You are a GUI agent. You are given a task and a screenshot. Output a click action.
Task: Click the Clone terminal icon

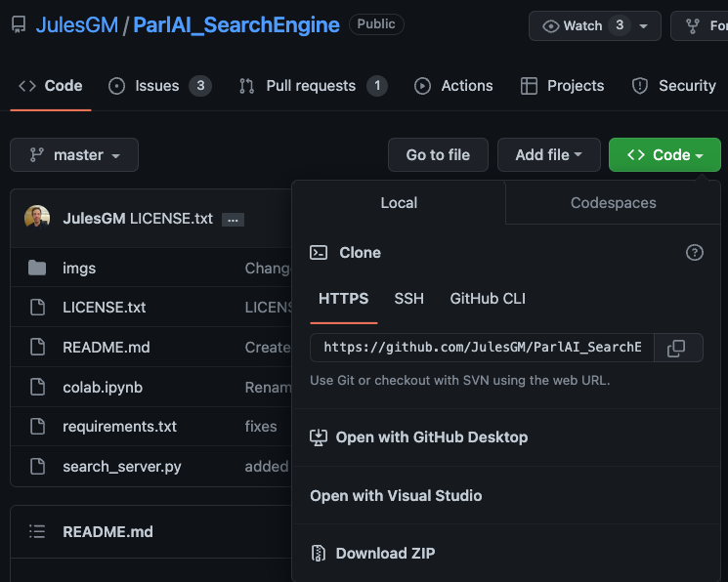coord(319,253)
